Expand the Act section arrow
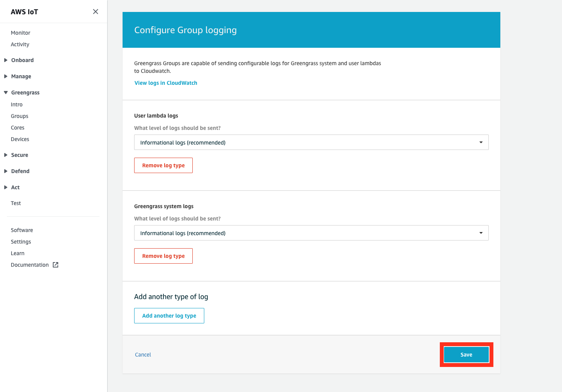562x392 pixels. [6, 187]
